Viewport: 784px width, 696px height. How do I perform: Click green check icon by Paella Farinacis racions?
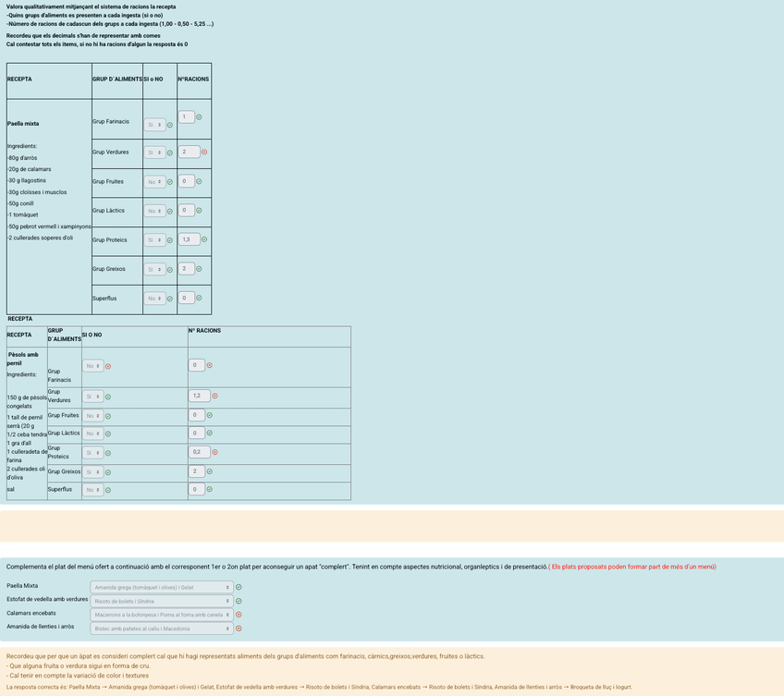(199, 117)
